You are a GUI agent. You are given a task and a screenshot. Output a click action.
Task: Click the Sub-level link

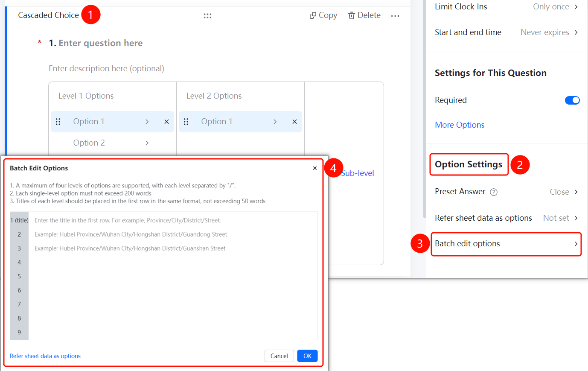(358, 173)
